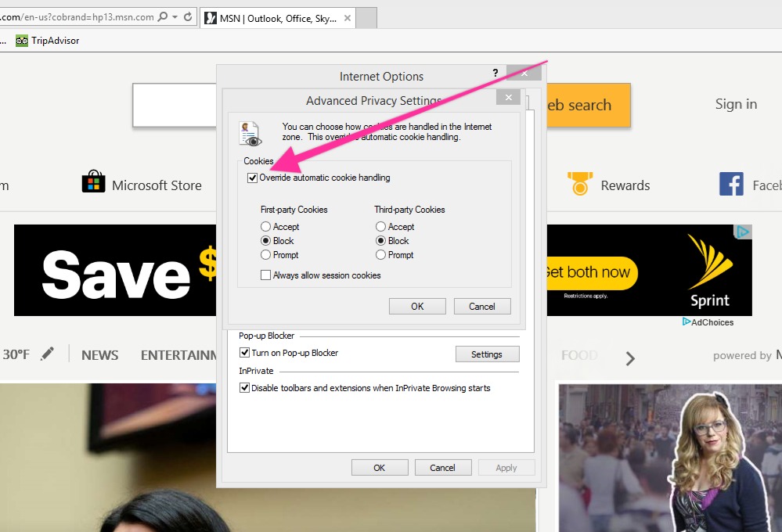Screen dimensions: 782x532
Task: Click the Get both now ad button
Action: 592,273
